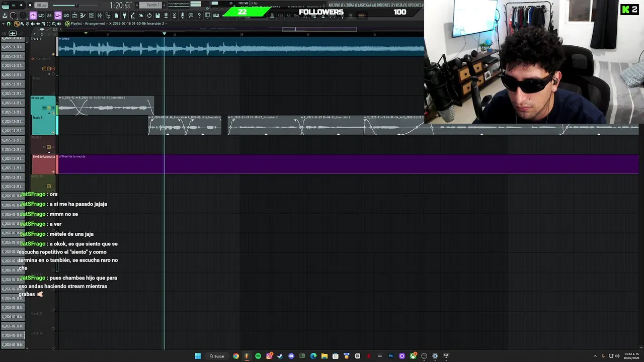
Task: Open the Piano roll view icon
Action: pos(83,16)
